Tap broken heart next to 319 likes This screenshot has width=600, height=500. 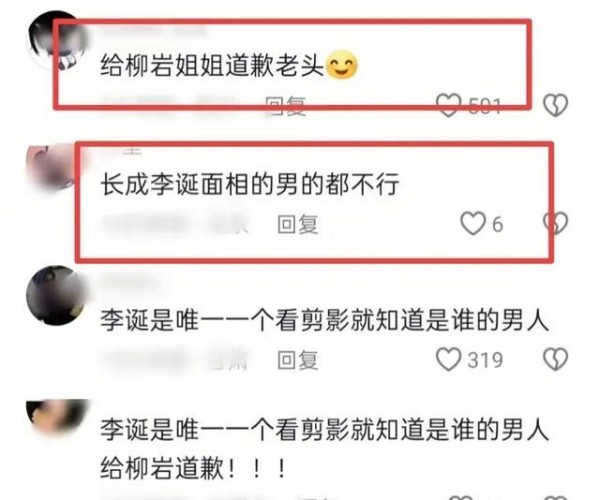(556, 360)
